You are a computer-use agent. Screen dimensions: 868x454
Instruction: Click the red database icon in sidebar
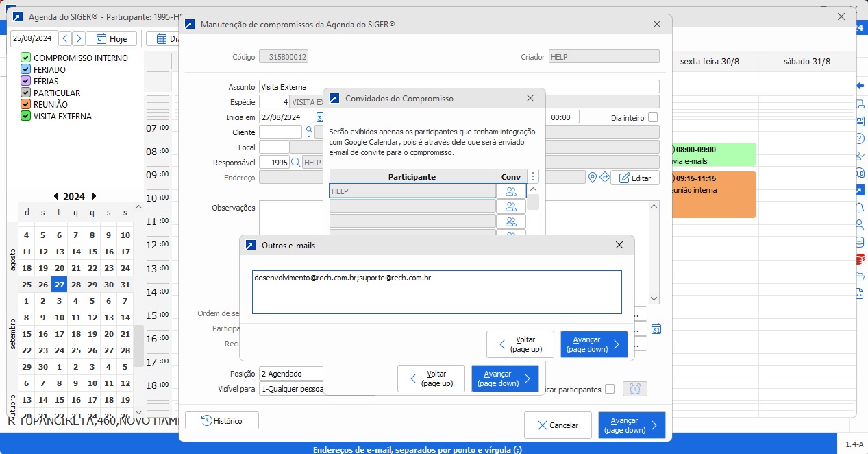tap(860, 259)
